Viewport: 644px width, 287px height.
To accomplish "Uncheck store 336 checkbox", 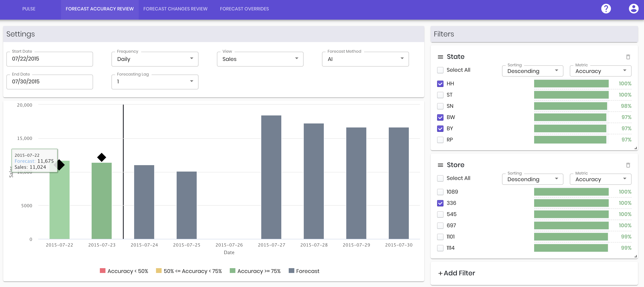I will coord(440,203).
